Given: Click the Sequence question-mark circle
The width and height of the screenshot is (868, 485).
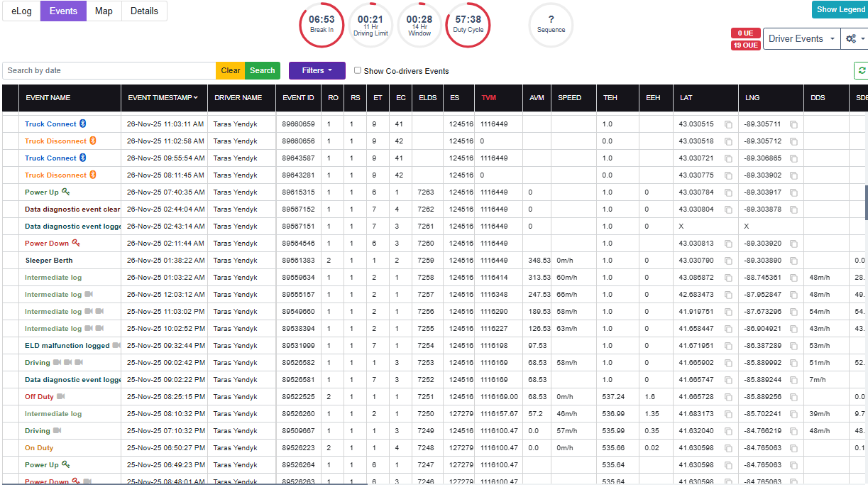Looking at the screenshot, I should (x=551, y=25).
